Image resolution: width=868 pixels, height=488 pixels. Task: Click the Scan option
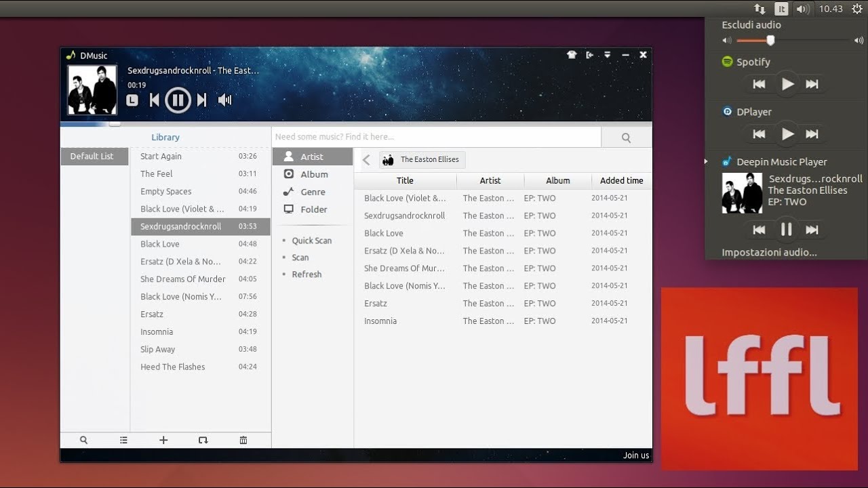[x=300, y=258]
